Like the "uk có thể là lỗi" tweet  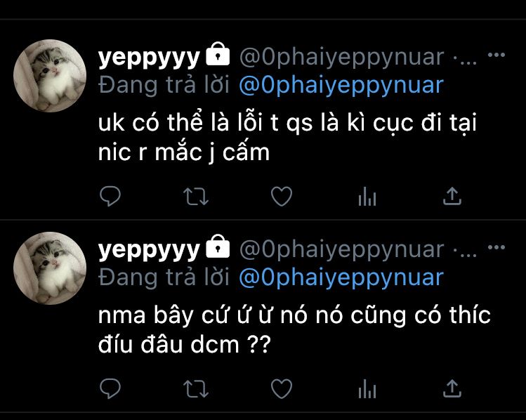282,196
